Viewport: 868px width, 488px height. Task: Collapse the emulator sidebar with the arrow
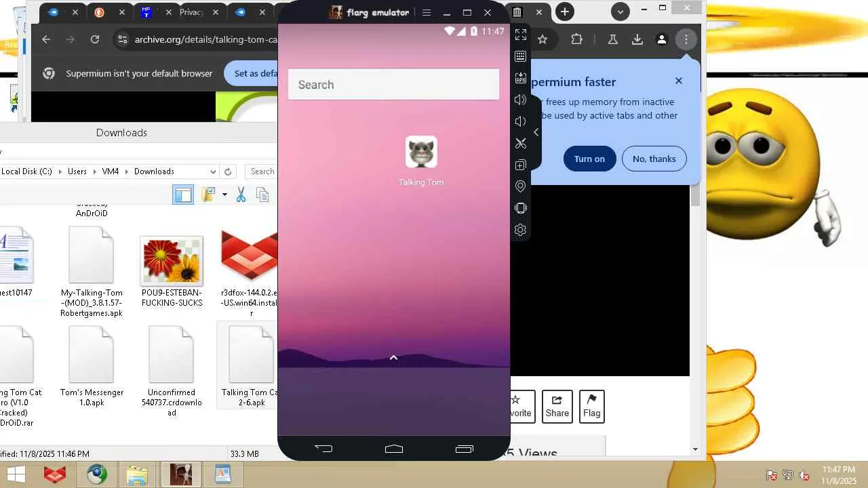536,132
